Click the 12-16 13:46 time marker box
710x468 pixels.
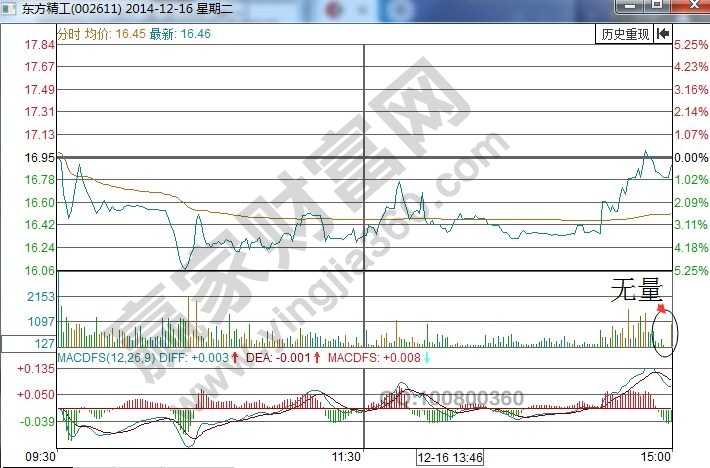pyautogui.click(x=450, y=457)
